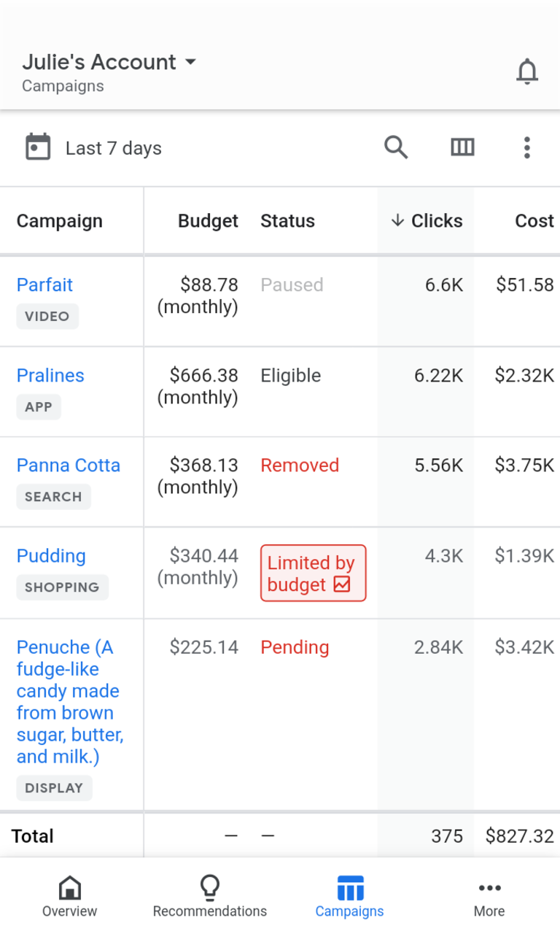
Task: Click the Recommendations lightbulb icon
Action: pyautogui.click(x=209, y=887)
